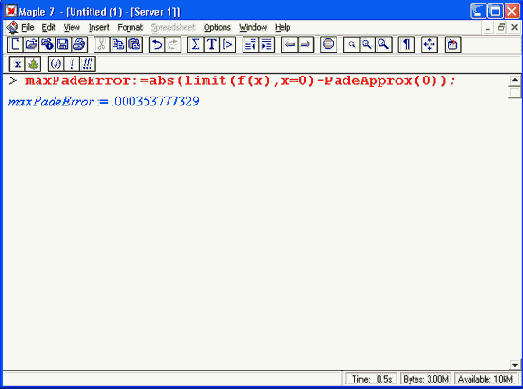
Task: Save the worksheet with the floppy disk icon
Action: click(63, 44)
